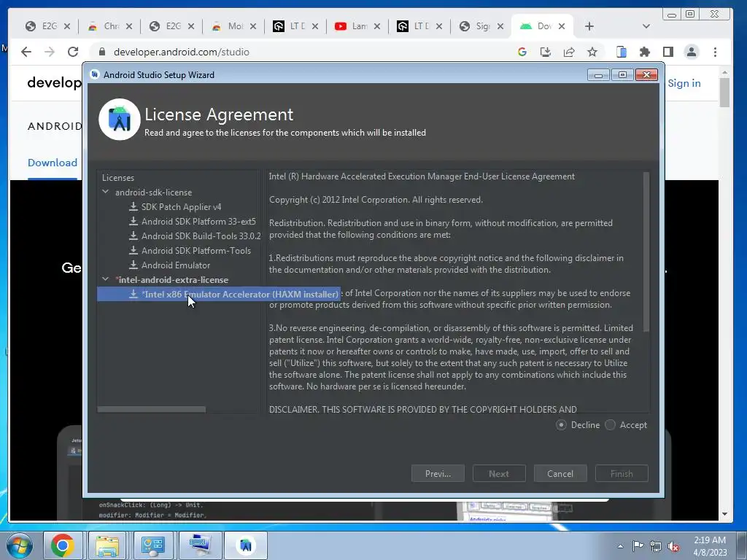Show hidden system tray icons
Screen dimensions: 747x560
[620, 546]
